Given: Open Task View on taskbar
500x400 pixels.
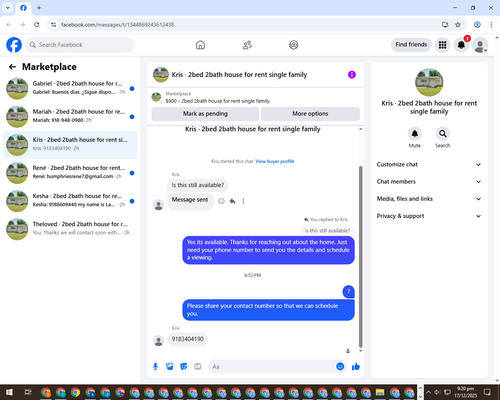Looking at the screenshot, I should pos(28,392).
